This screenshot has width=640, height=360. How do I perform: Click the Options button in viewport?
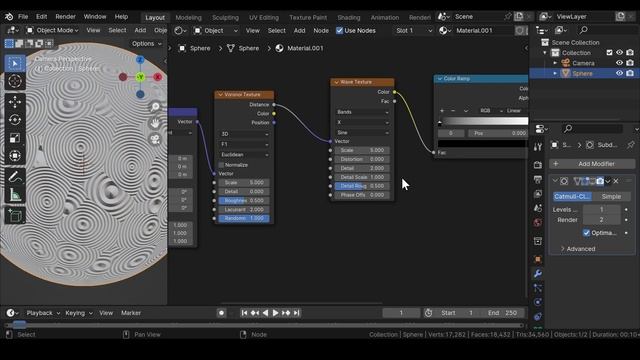[x=146, y=44]
